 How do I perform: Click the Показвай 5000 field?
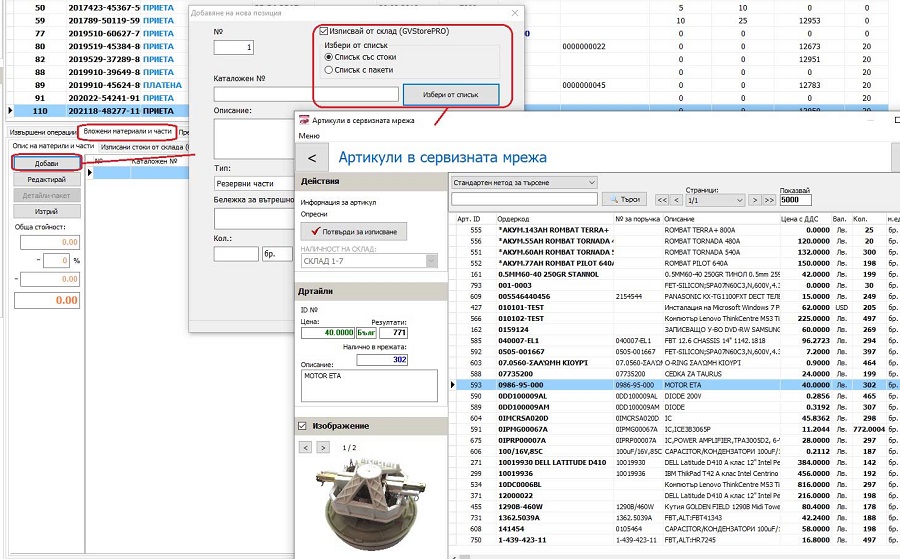coord(795,200)
